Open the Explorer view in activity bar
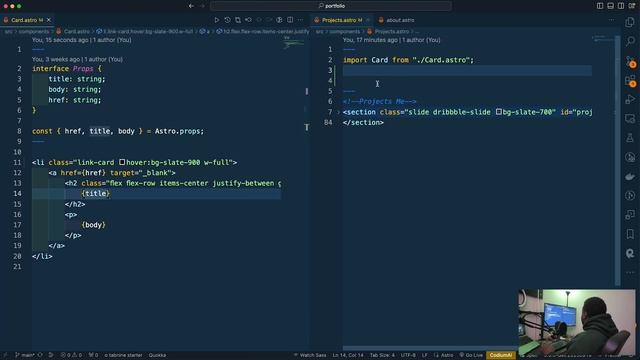Image resolution: width=640 pixels, height=360 pixels. click(630, 22)
